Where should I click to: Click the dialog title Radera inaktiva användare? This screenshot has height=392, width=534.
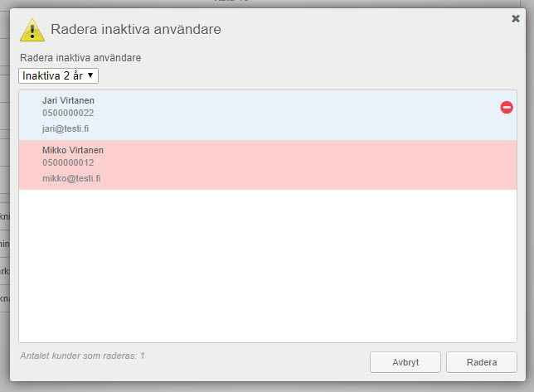(135, 29)
